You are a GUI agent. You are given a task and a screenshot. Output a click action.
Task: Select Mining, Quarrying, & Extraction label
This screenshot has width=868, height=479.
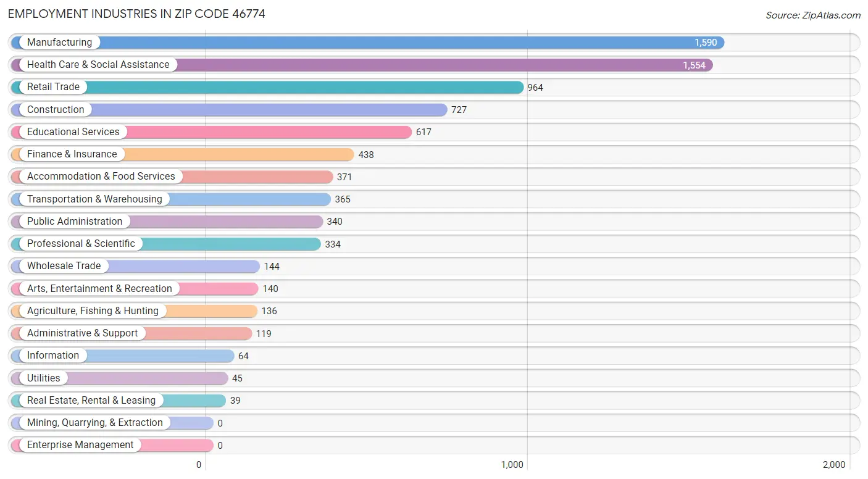point(95,423)
